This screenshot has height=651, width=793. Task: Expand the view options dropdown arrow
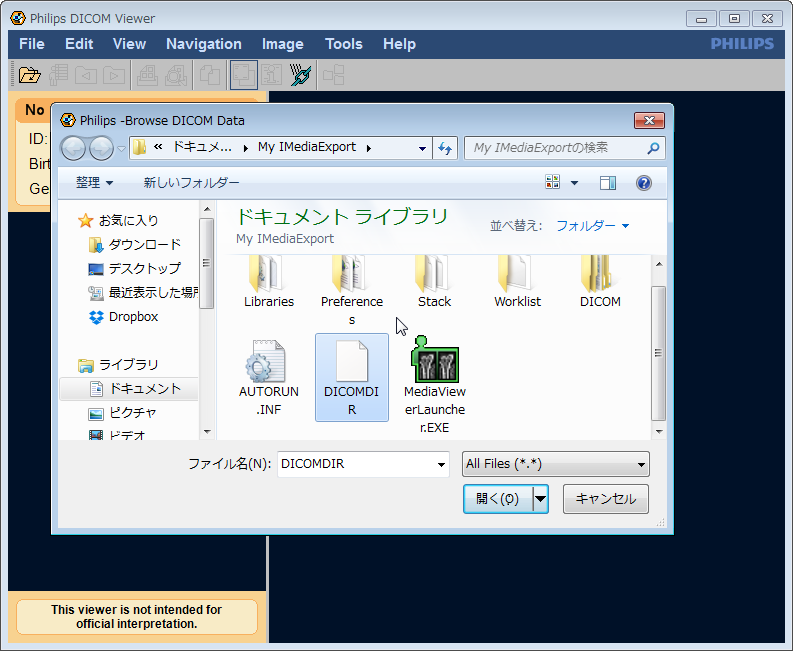(575, 183)
